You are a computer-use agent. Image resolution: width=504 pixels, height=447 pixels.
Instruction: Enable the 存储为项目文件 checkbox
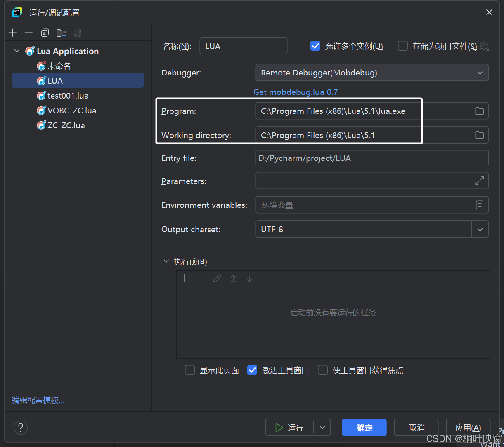(403, 46)
